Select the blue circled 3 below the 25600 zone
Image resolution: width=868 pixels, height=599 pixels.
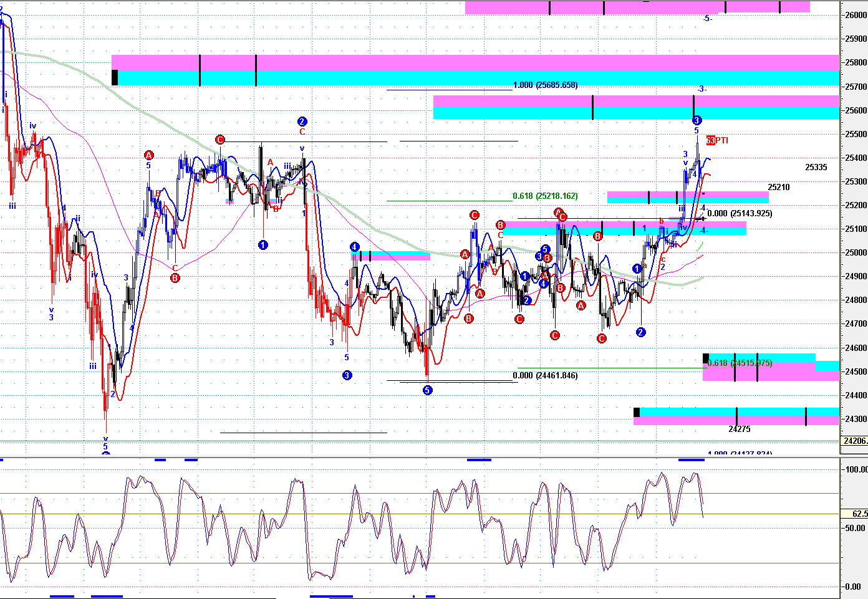pyautogui.click(x=697, y=120)
